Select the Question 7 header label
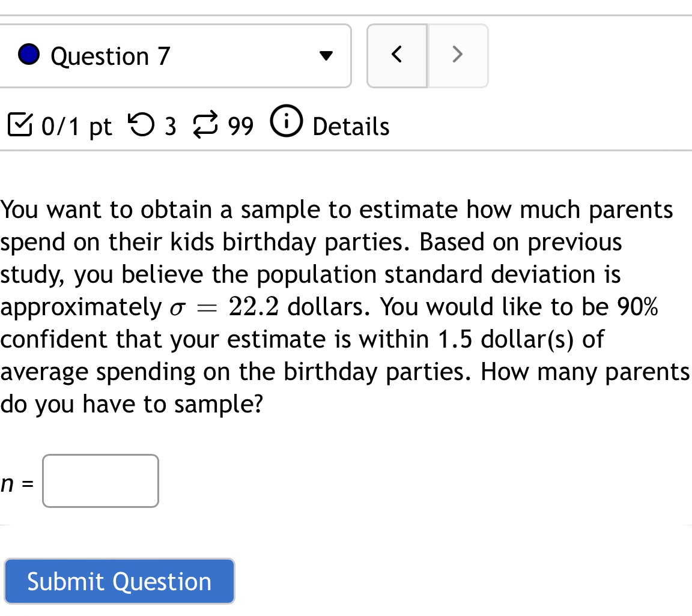Viewport: 692px width, 616px height. (x=110, y=55)
